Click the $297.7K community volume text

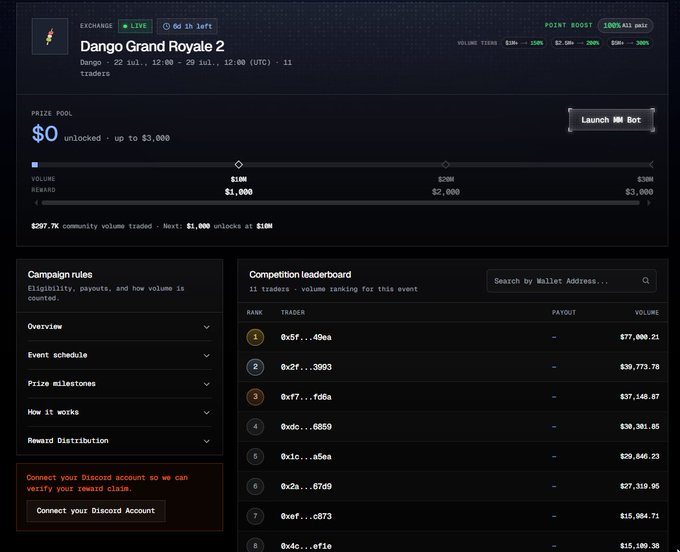[x=45, y=226]
